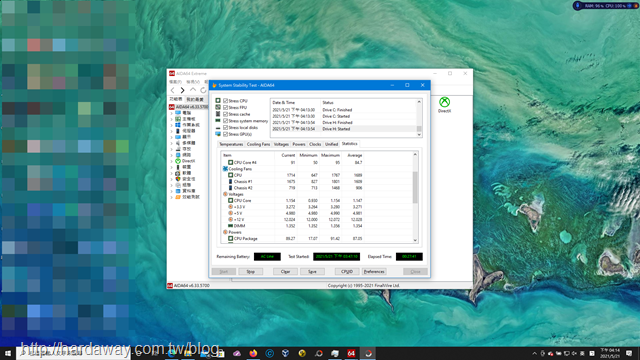This screenshot has height=360, width=640.
Task: Toggle the Stress FPU checkbox
Action: coord(225,107)
